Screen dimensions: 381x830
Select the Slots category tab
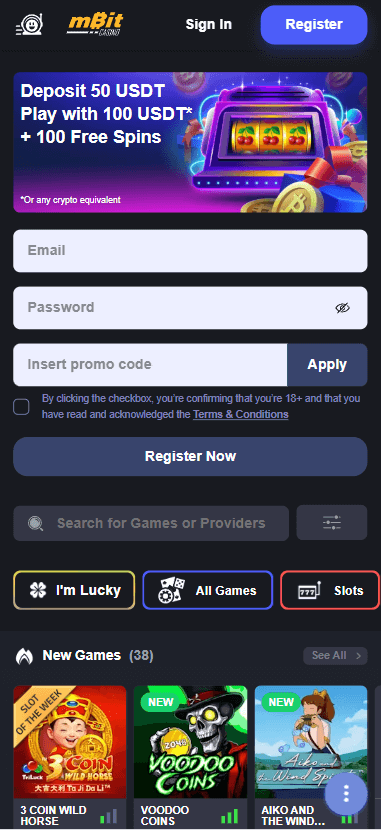(330, 590)
